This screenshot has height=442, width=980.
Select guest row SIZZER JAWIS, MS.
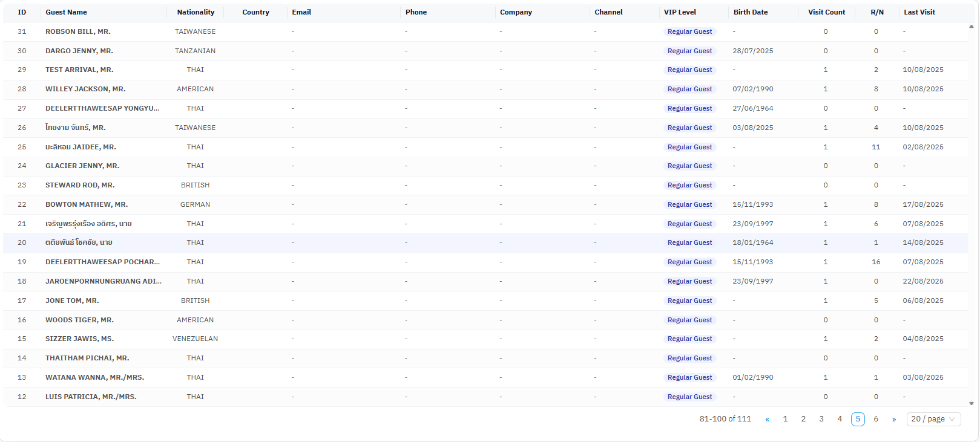pos(79,339)
